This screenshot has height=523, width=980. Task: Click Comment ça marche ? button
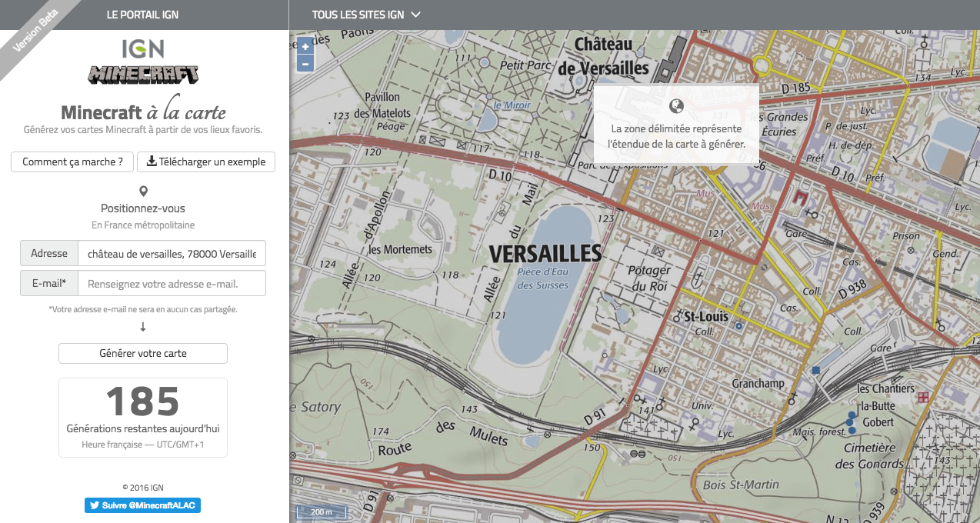[72, 162]
